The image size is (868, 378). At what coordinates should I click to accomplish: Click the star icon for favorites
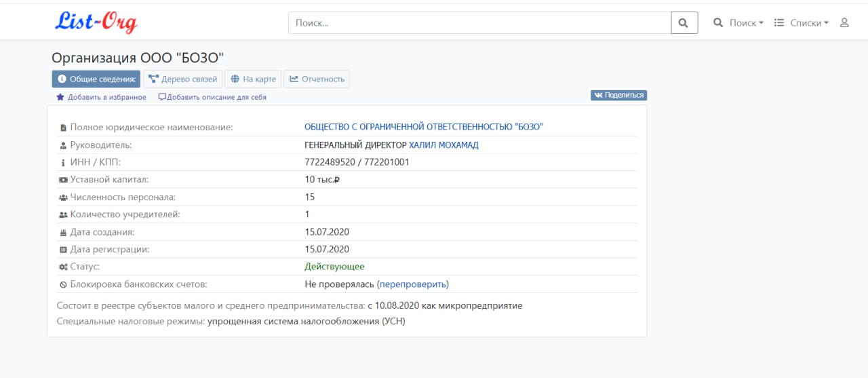pyautogui.click(x=60, y=97)
